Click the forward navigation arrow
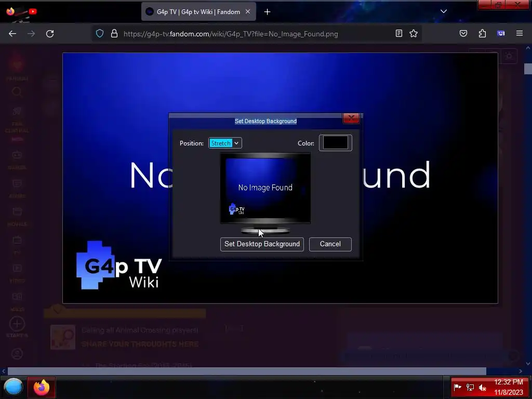 (31, 34)
